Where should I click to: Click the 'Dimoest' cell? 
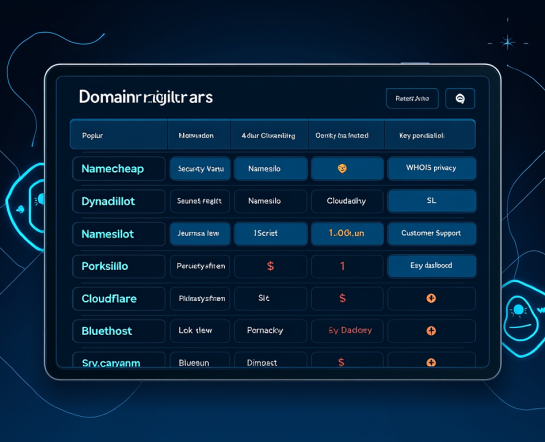coord(270,360)
